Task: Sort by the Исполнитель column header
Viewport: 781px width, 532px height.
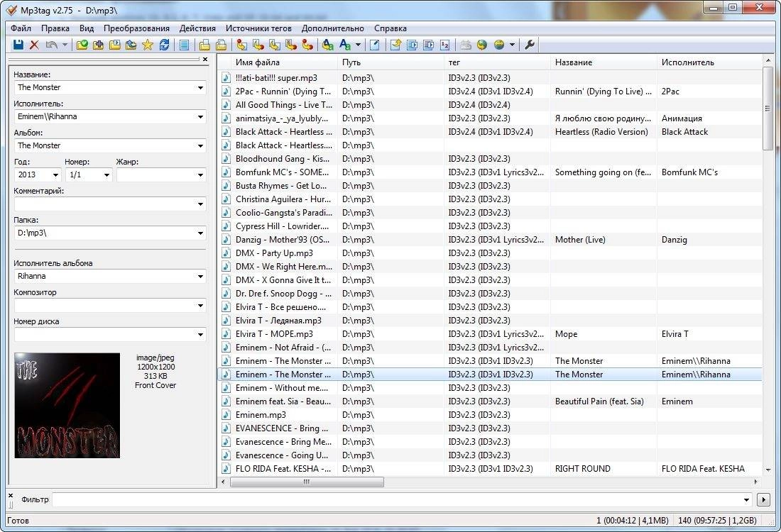Action: [709, 62]
